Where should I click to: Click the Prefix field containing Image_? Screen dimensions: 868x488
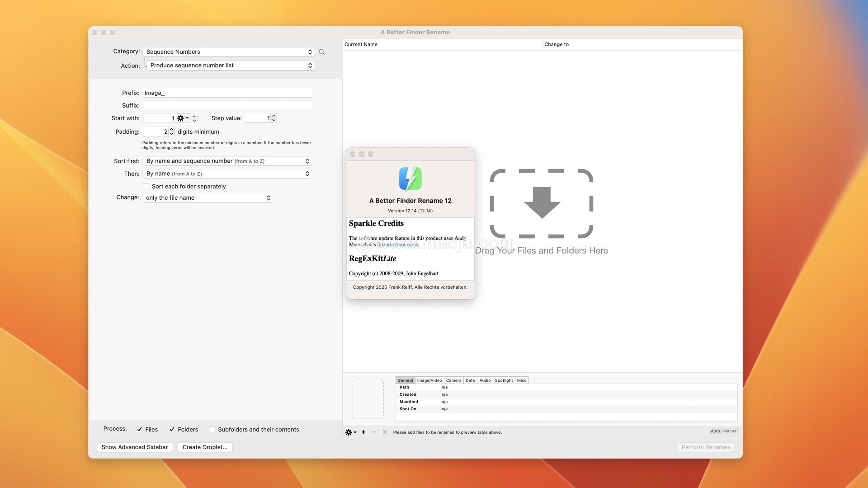[227, 93]
